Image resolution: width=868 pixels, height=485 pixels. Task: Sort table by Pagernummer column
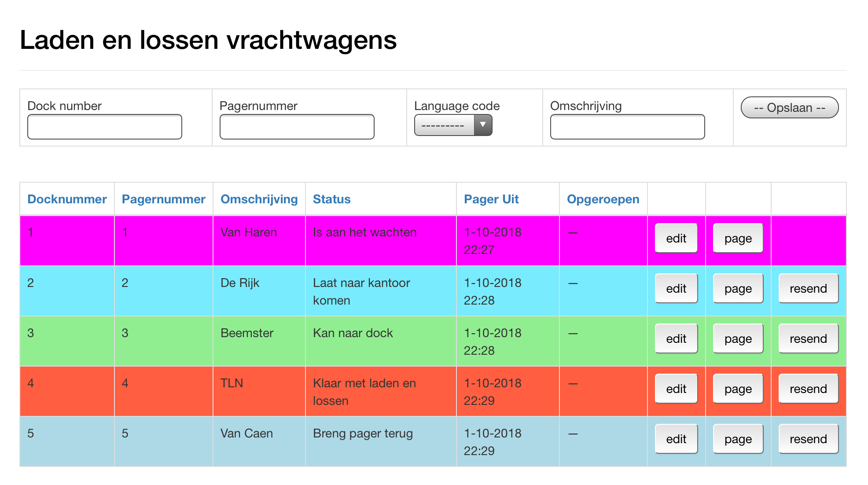(x=163, y=199)
